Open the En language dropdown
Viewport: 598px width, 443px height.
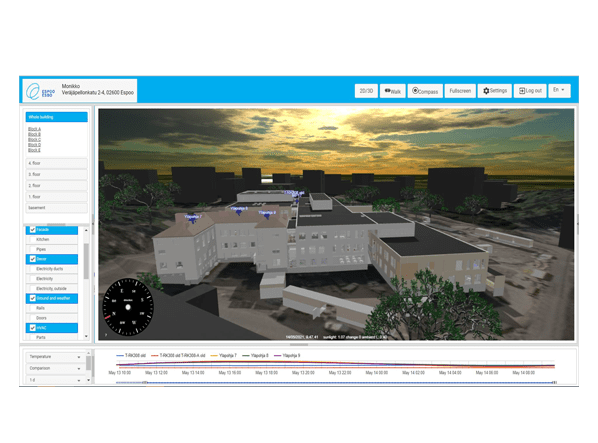(x=559, y=90)
